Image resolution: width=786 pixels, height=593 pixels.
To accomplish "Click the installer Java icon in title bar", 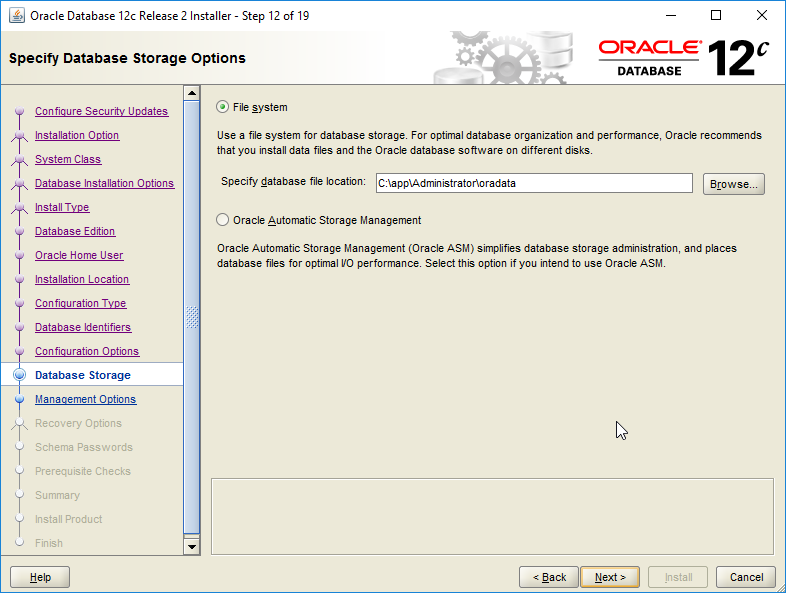I will [17, 16].
